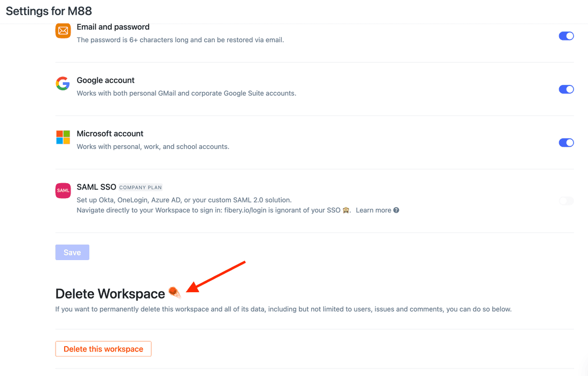Click the Google logo icon
Image resolution: width=588 pixels, height=376 pixels.
pyautogui.click(x=63, y=84)
